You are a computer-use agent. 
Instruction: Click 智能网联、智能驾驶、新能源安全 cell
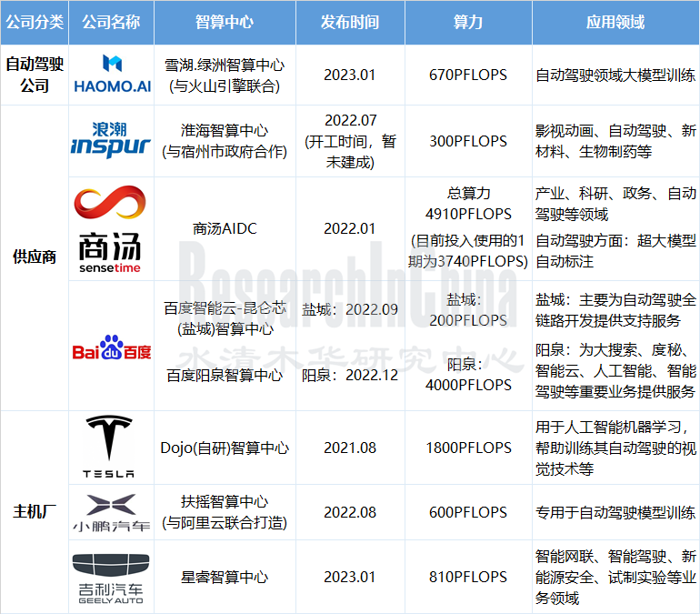pyautogui.click(x=615, y=577)
